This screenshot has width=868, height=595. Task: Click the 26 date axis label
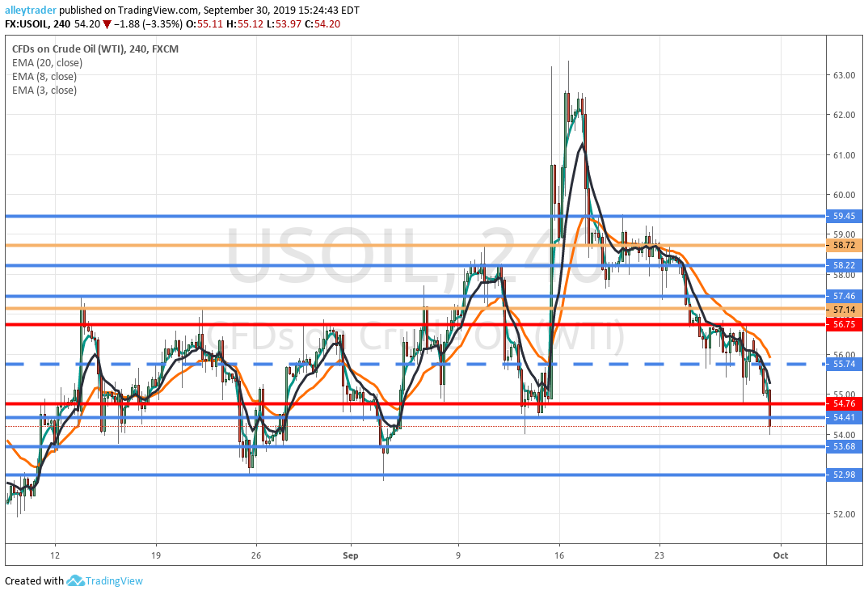click(x=255, y=555)
